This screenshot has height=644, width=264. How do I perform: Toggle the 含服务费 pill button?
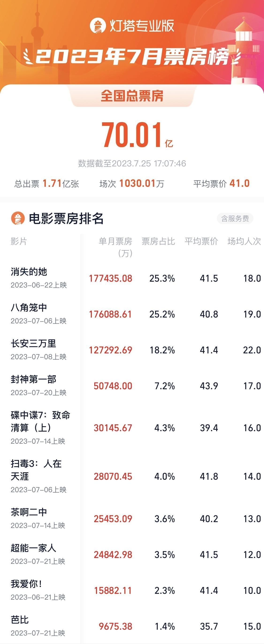pyautogui.click(x=235, y=218)
